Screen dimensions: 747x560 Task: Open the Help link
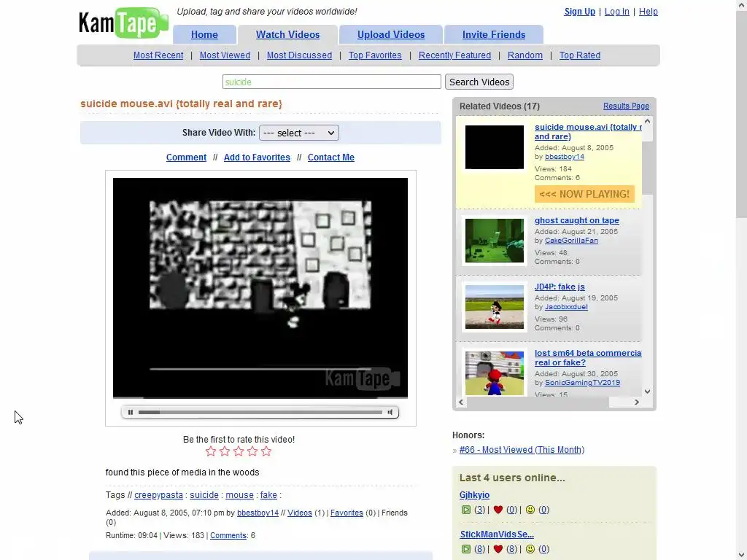click(649, 12)
